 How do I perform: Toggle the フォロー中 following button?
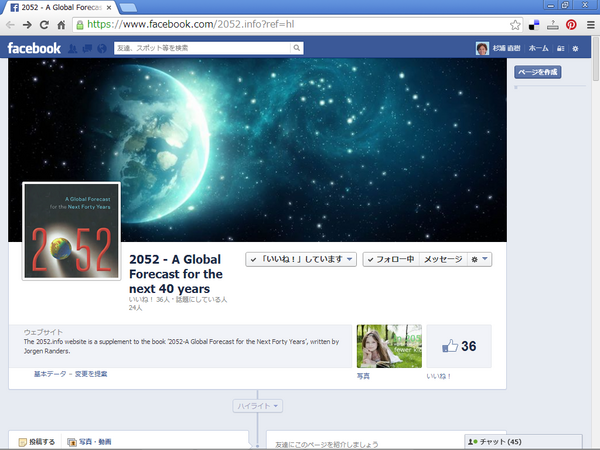point(391,259)
